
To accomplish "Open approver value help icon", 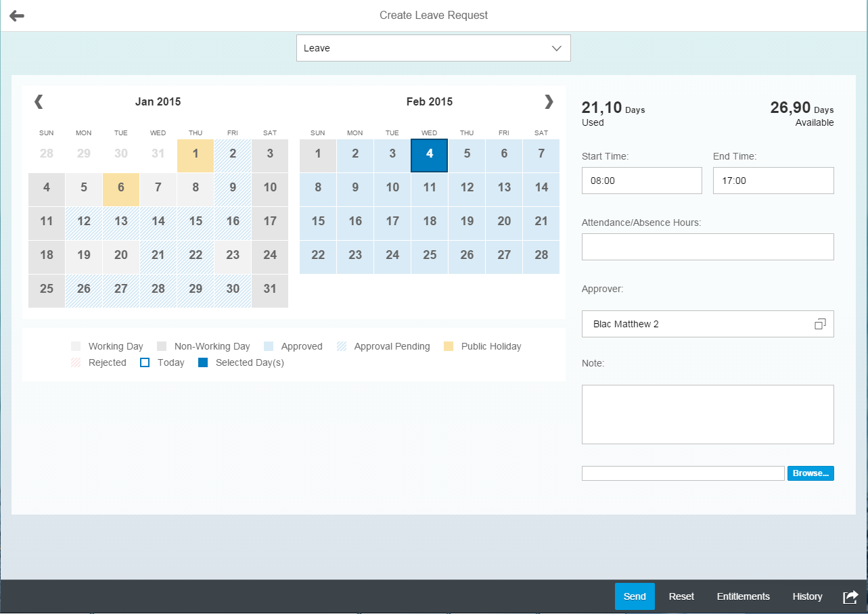I will point(820,324).
